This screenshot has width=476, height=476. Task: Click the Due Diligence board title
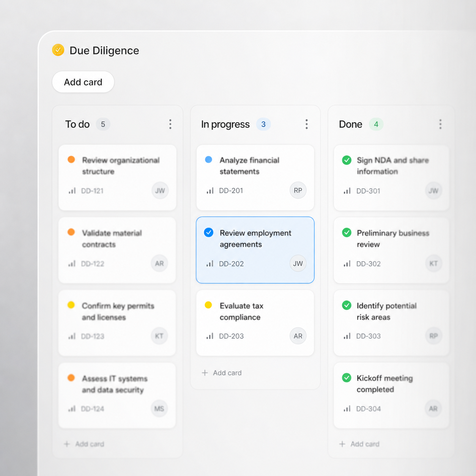point(104,50)
